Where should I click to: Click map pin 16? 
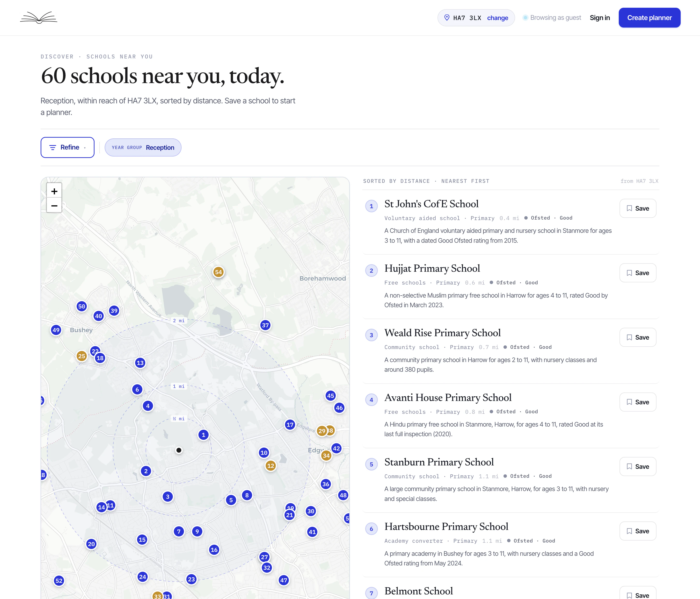click(x=214, y=550)
